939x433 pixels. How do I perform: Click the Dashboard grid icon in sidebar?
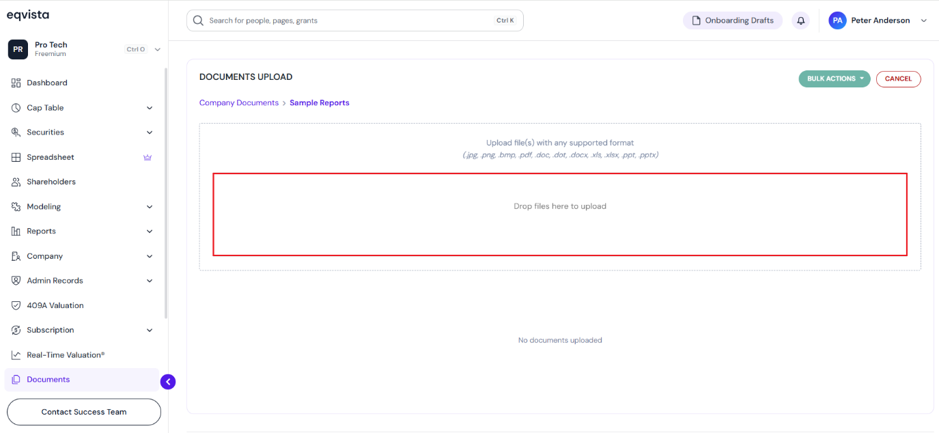pos(16,83)
